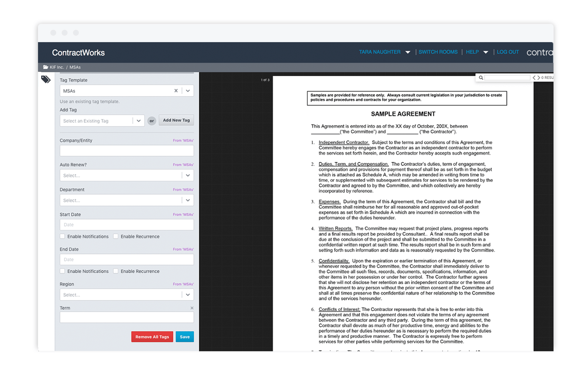The width and height of the screenshot is (588, 380).
Task: Click the magnifying glass search icon
Action: [481, 77]
